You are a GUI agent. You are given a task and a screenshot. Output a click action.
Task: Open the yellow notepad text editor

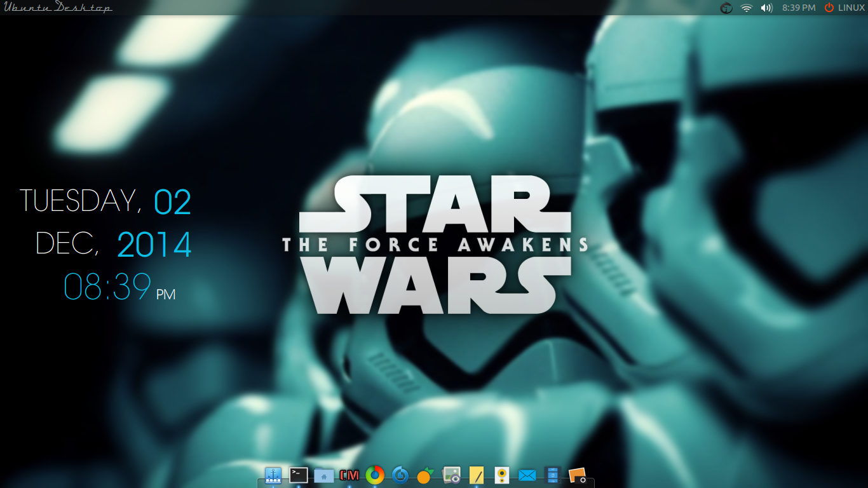(x=477, y=475)
